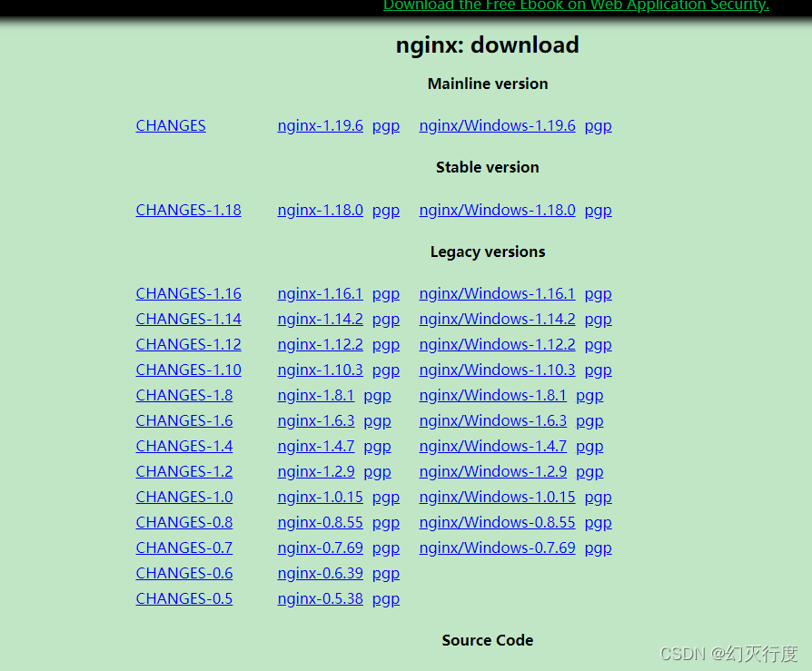Download nginx-1.14.2
Screen dimensions: 812x671
[x=320, y=319]
